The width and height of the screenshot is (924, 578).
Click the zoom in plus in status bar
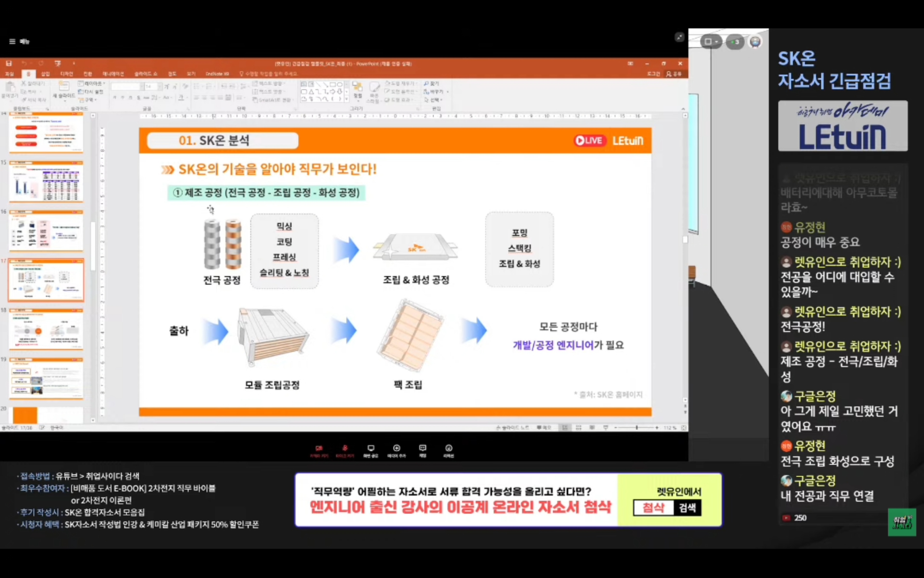click(x=657, y=427)
